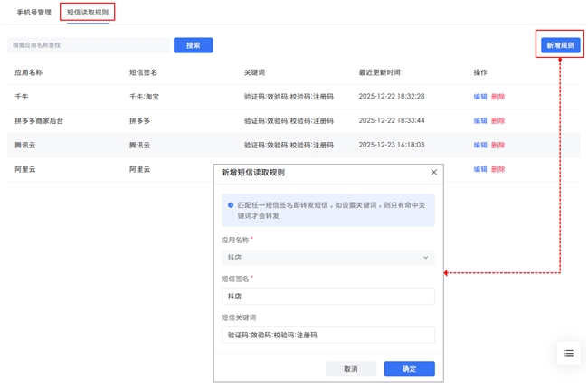Edit the 千牛 rule
This screenshot has height=388, width=588.
[x=479, y=97]
